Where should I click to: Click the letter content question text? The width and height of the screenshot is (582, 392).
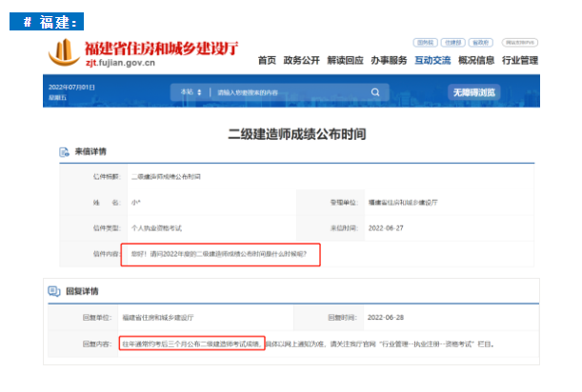tap(219, 254)
